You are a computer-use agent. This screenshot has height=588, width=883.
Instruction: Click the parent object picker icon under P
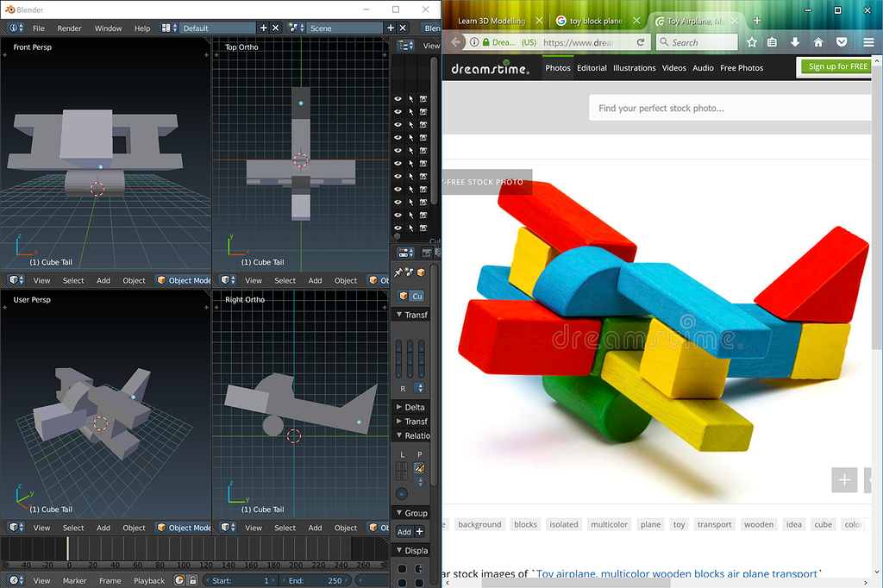point(419,468)
